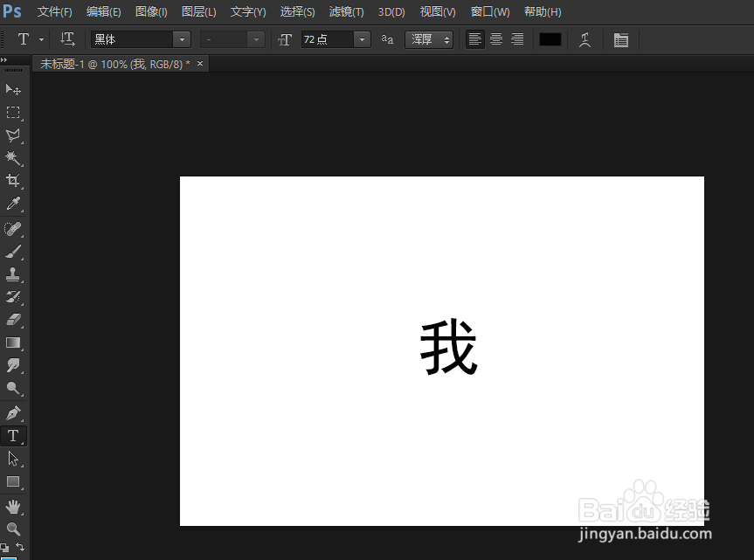The height and width of the screenshot is (560, 754).
Task: Activate the Pen tool
Action: [12, 412]
